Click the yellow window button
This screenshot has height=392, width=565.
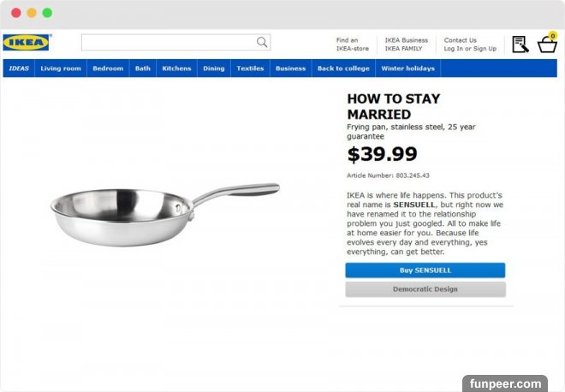point(32,13)
